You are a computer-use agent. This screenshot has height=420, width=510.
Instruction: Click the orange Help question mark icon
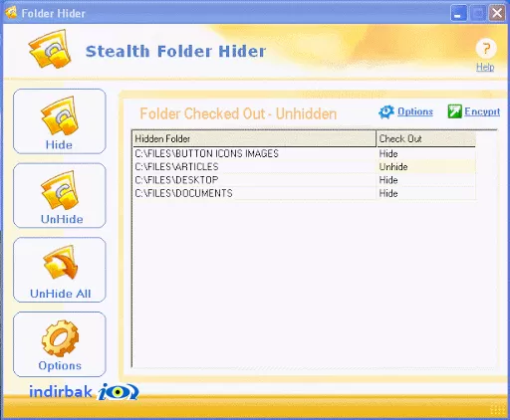point(486,49)
